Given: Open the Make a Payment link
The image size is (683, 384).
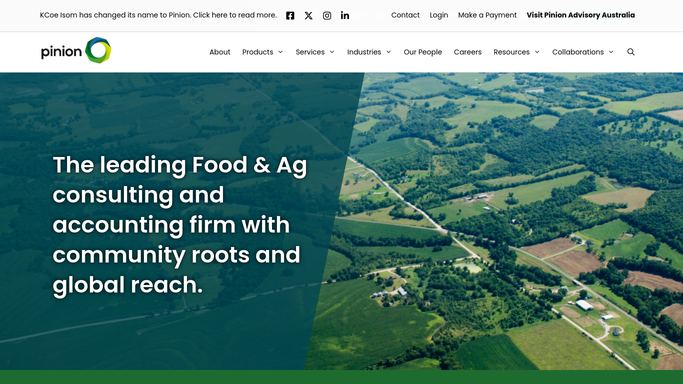Looking at the screenshot, I should pyautogui.click(x=487, y=15).
